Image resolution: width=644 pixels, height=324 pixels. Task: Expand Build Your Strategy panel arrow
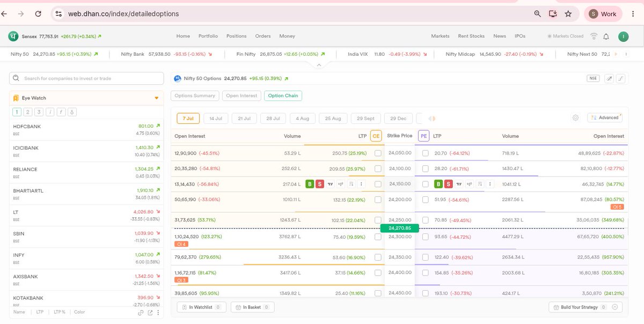[x=614, y=307]
